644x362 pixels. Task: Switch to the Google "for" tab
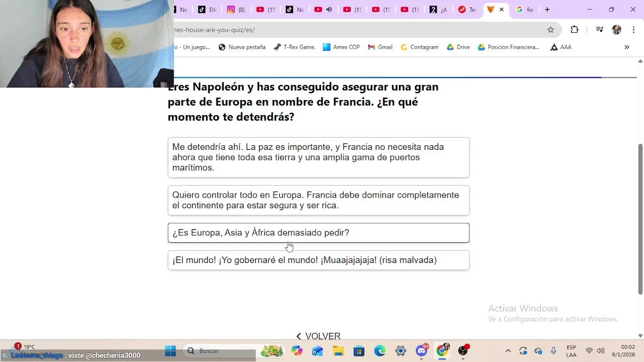point(524,10)
